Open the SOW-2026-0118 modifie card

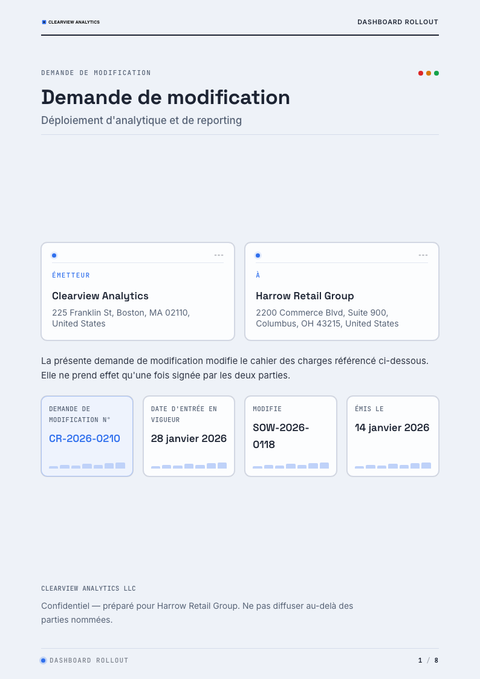click(291, 436)
